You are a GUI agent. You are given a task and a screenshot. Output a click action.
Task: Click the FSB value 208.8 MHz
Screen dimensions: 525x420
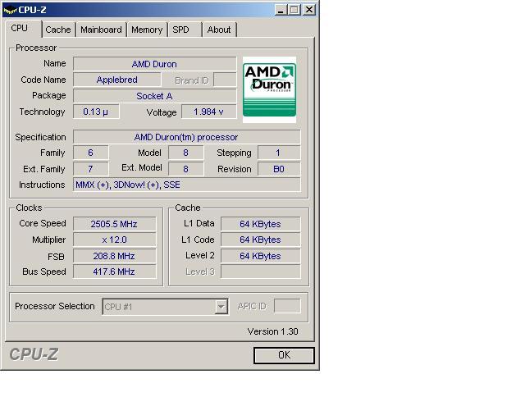point(115,256)
